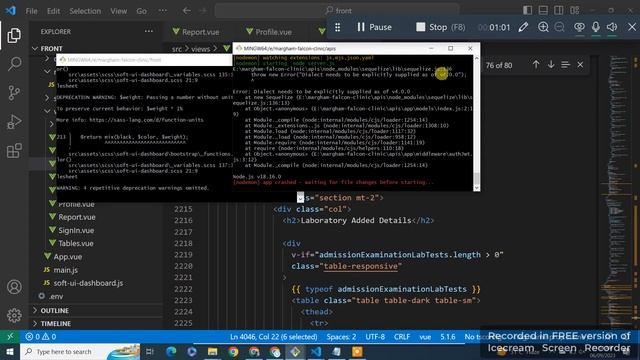Change the CRLF line ending status item
This screenshot has width=640, height=360.
402,337
